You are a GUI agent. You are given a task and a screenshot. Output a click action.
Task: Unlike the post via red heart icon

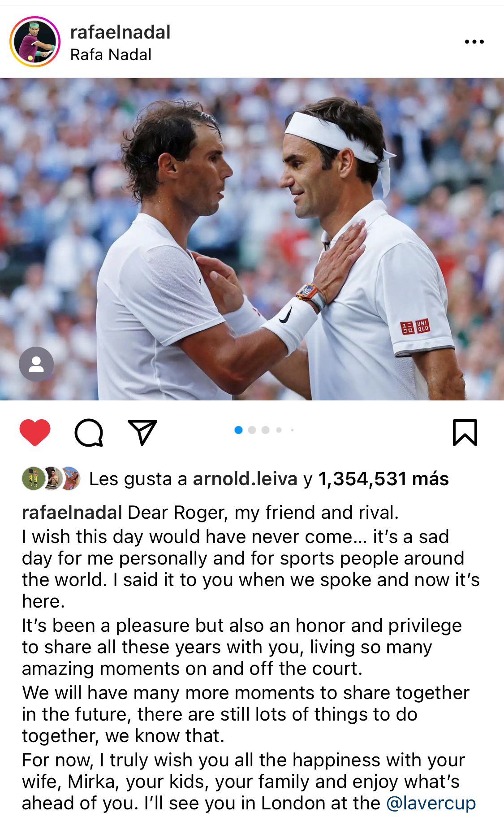pyautogui.click(x=35, y=432)
